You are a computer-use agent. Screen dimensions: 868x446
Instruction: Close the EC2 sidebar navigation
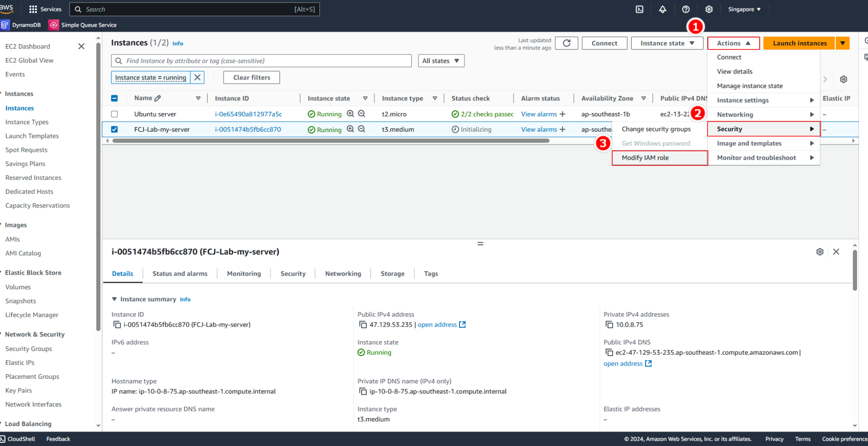tap(81, 46)
